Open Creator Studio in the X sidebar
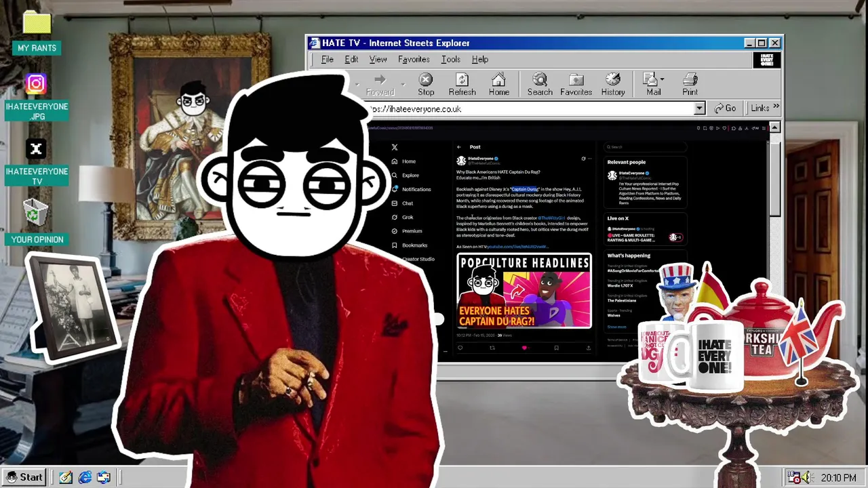The height and width of the screenshot is (488, 868). coord(418,259)
